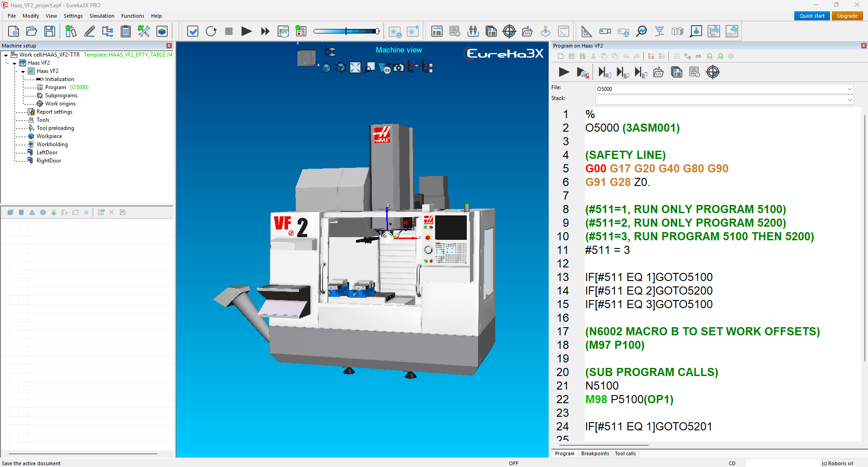Click the zoom to region magnifier icon
Screen dimensions: 868x467
coord(370,67)
